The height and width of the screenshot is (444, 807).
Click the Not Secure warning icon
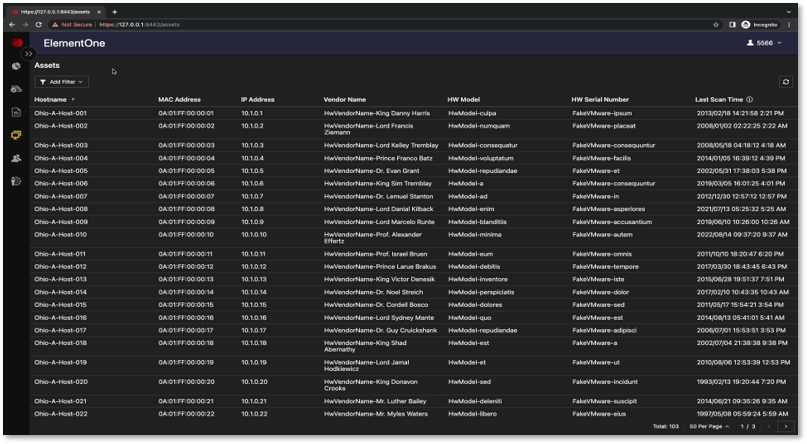pos(55,25)
